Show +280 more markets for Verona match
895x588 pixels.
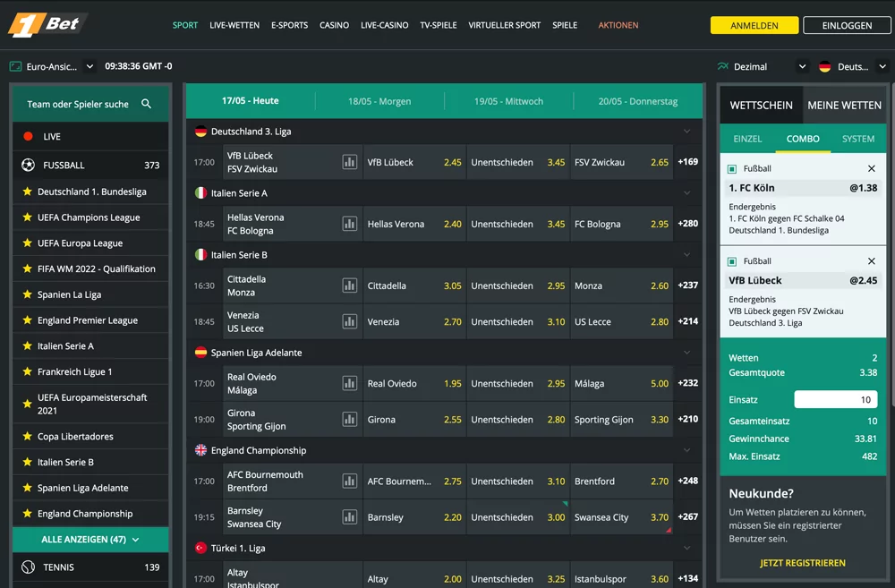687,223
